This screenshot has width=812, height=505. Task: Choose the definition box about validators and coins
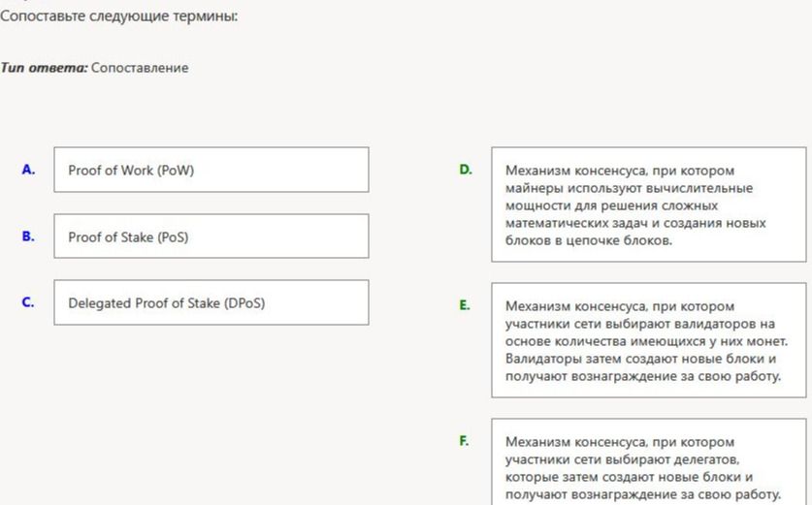click(x=649, y=340)
